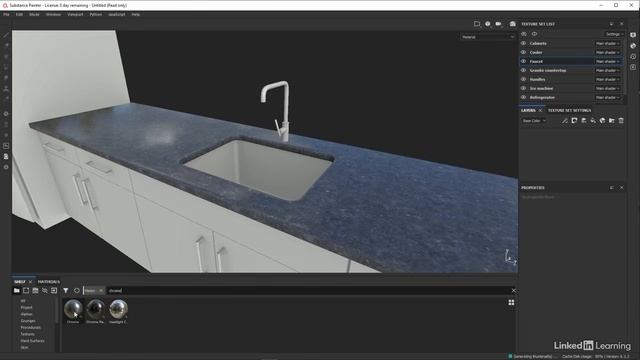Viewport: 640px width, 360px height.
Task: Toggle all texture sets visibility eye
Action: click(x=524, y=34)
